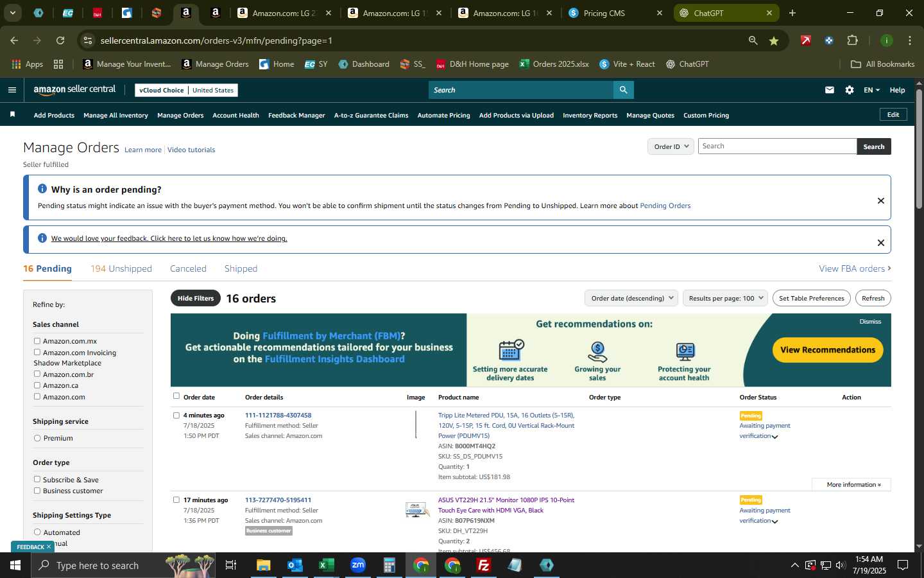Check the Amazon.ca filter
Viewport: 924px width, 578px height.
(x=37, y=385)
